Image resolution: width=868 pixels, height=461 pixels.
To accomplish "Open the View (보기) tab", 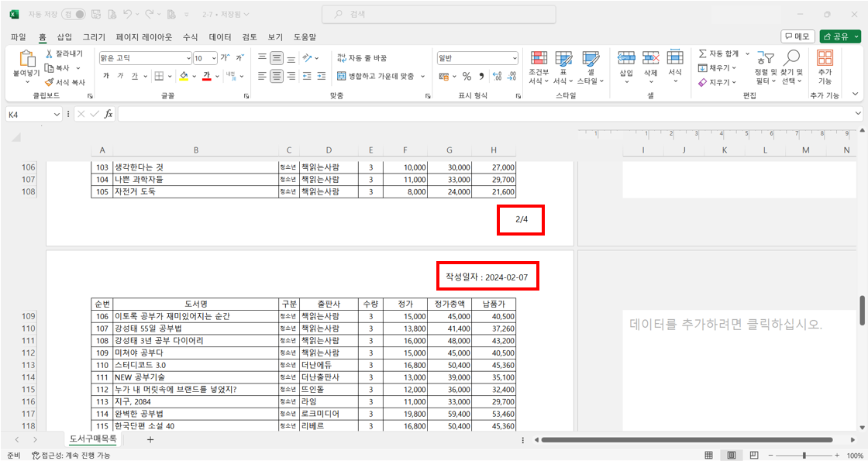I will click(275, 37).
